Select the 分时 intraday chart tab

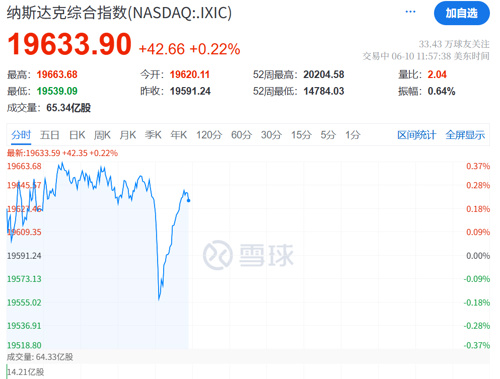coord(21,135)
